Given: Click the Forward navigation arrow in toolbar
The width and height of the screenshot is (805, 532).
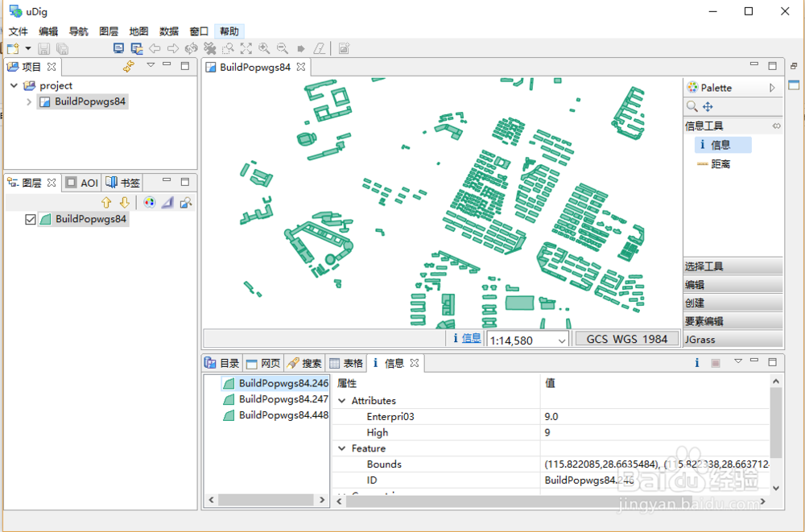Looking at the screenshot, I should (x=173, y=49).
